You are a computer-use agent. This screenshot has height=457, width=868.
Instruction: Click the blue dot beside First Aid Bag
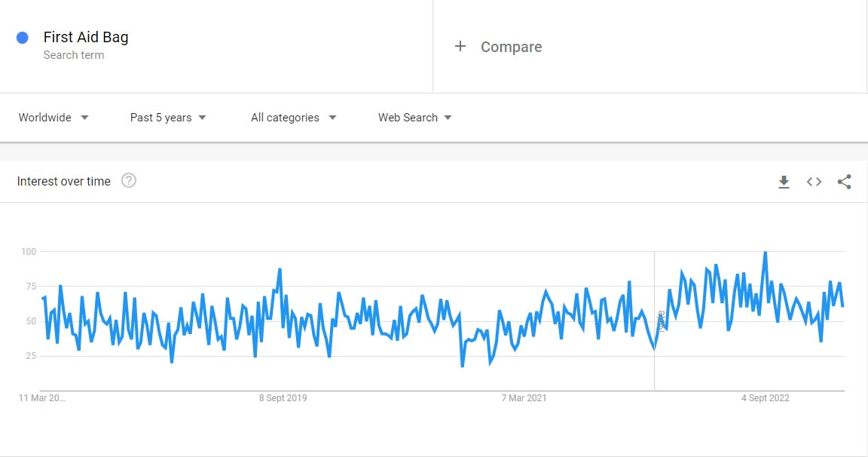(23, 38)
